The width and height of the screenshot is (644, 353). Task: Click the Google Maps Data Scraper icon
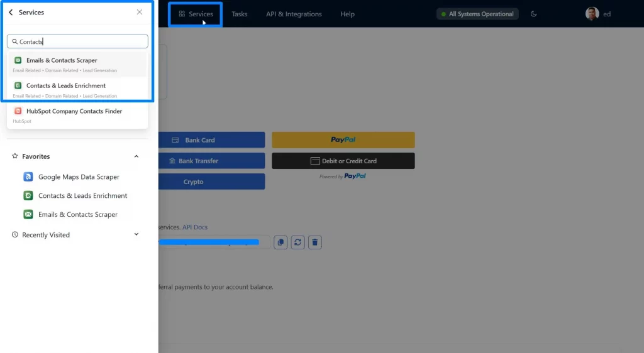[28, 176]
